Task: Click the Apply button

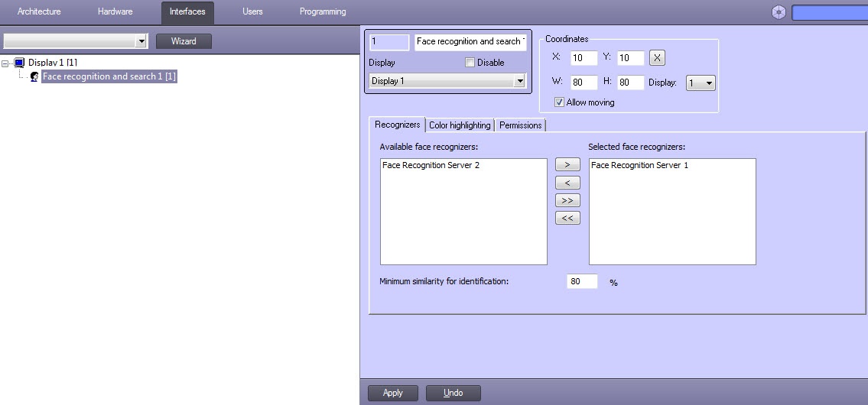Action: (393, 393)
